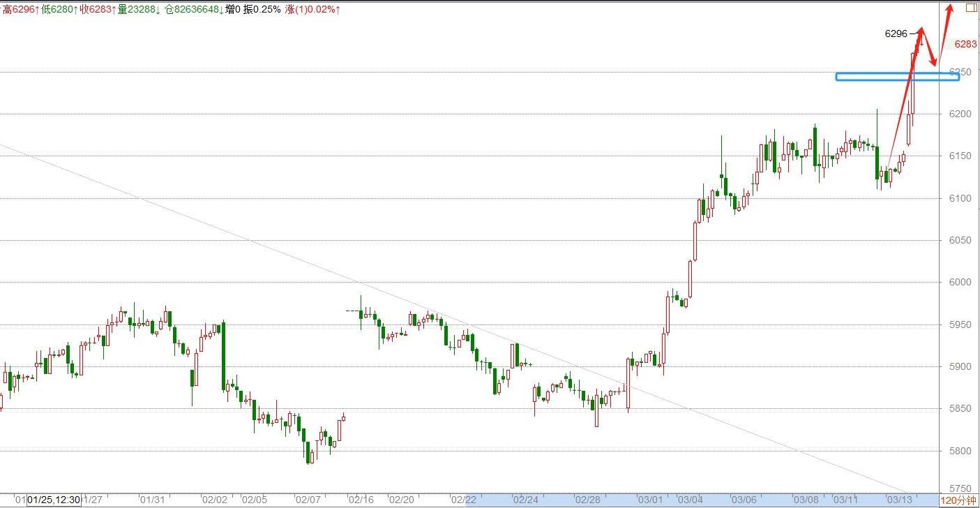Click the 02/02 date on time axis

pyautogui.click(x=215, y=500)
